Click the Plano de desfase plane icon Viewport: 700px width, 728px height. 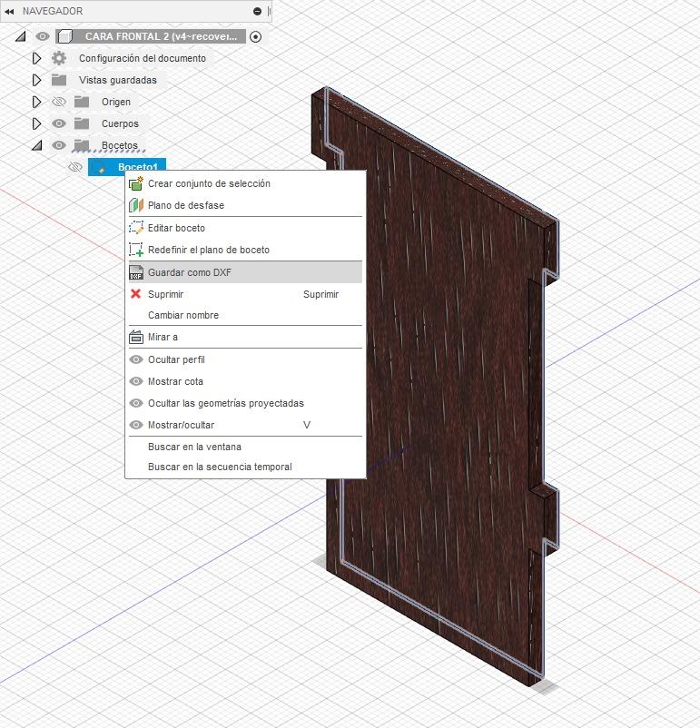tap(136, 205)
